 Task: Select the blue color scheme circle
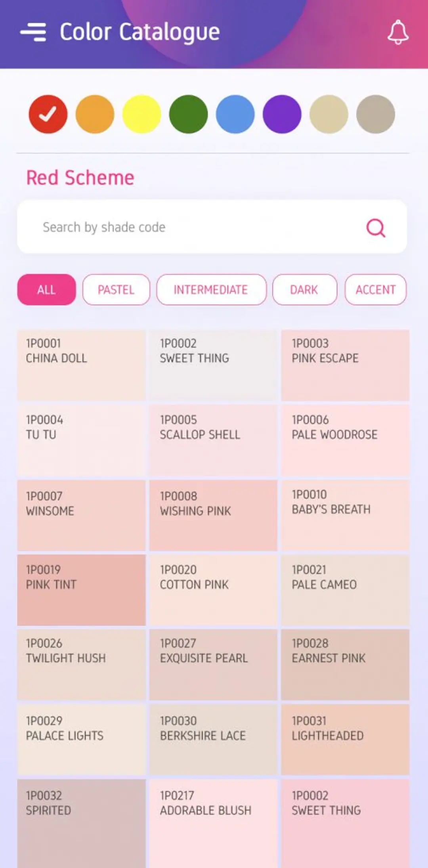[x=235, y=114]
